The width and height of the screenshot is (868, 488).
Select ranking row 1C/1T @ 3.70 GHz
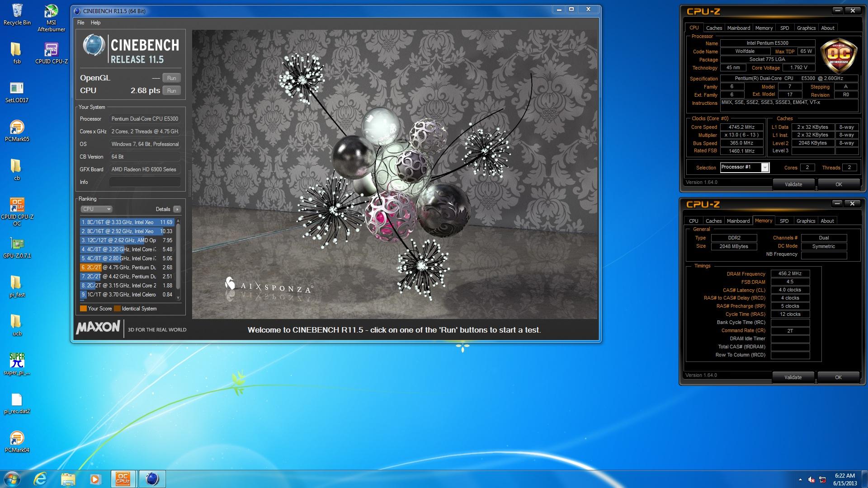pyautogui.click(x=127, y=295)
